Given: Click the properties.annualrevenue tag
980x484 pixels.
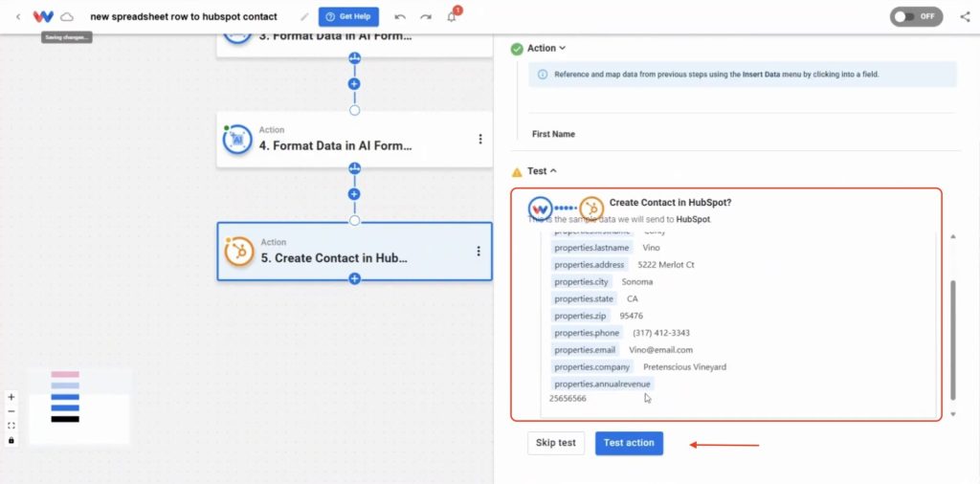Looking at the screenshot, I should (x=603, y=385).
